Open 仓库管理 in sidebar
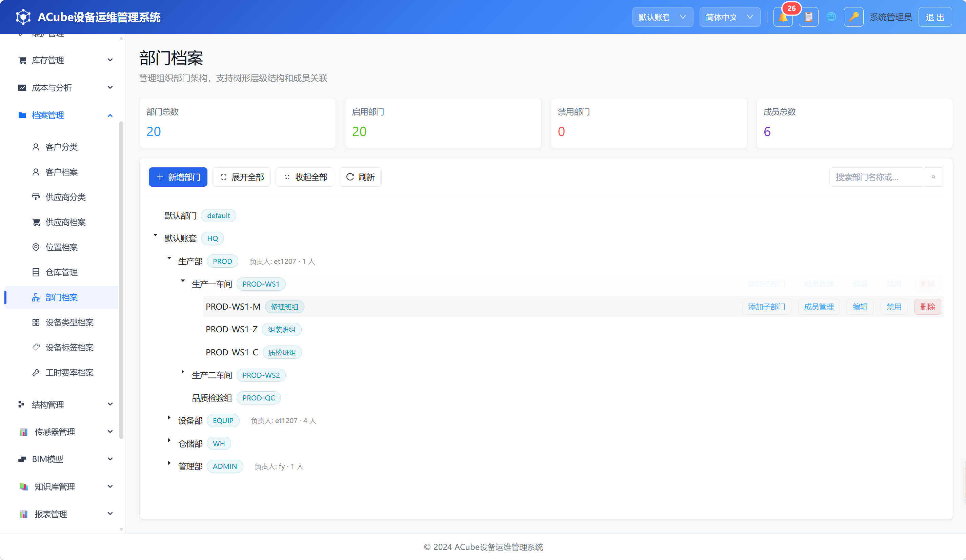This screenshot has height=560, width=966. pos(61,272)
